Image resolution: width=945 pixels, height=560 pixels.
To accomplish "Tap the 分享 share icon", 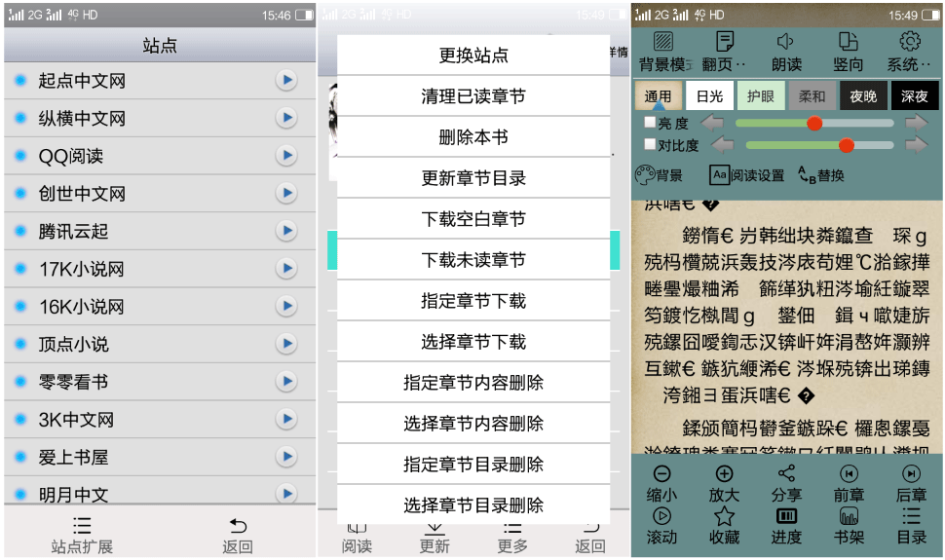I will [x=786, y=474].
